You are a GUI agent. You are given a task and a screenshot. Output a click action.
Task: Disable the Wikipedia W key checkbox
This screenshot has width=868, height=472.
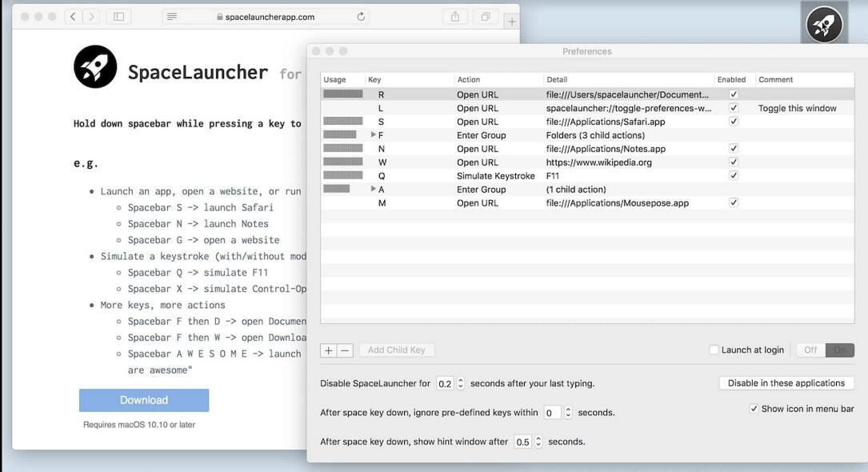tap(734, 162)
